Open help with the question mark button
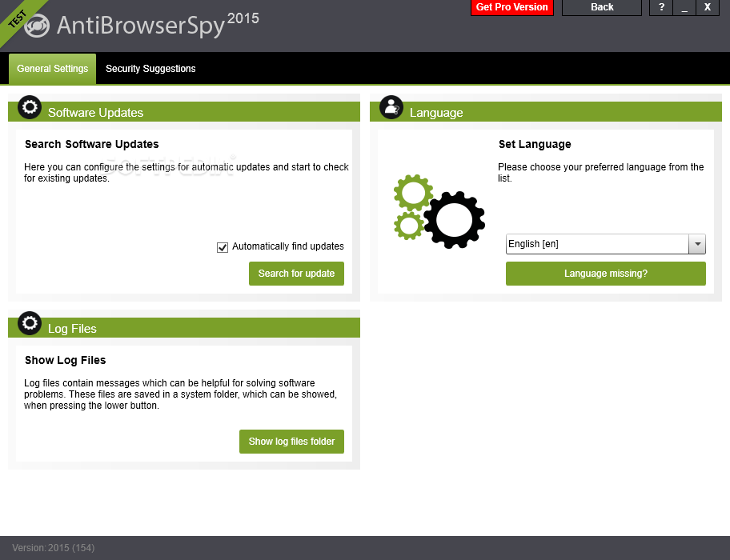The height and width of the screenshot is (560, 730). pos(661,7)
